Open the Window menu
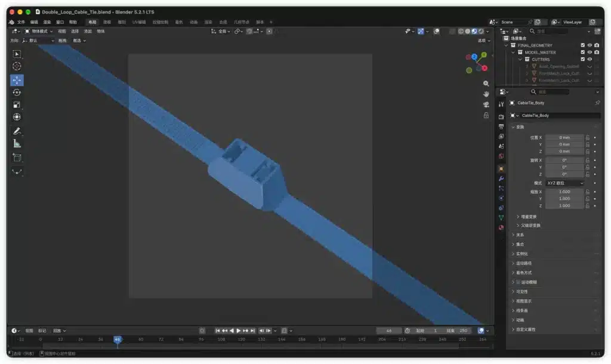 (x=60, y=22)
